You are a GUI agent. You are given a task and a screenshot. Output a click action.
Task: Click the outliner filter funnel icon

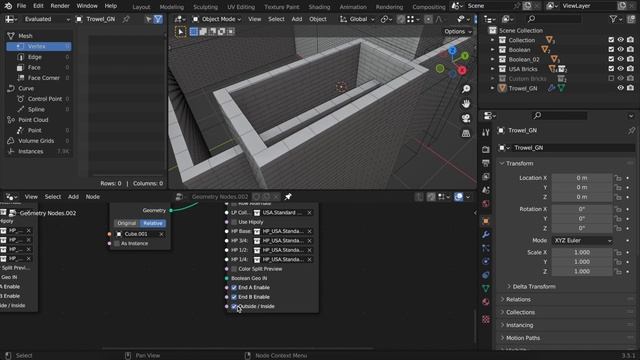tap(613, 19)
